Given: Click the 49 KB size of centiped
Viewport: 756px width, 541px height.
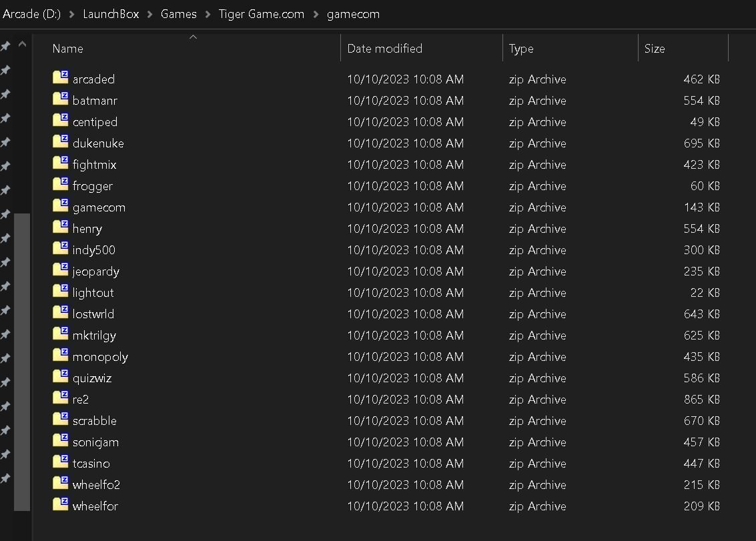Looking at the screenshot, I should point(705,122).
